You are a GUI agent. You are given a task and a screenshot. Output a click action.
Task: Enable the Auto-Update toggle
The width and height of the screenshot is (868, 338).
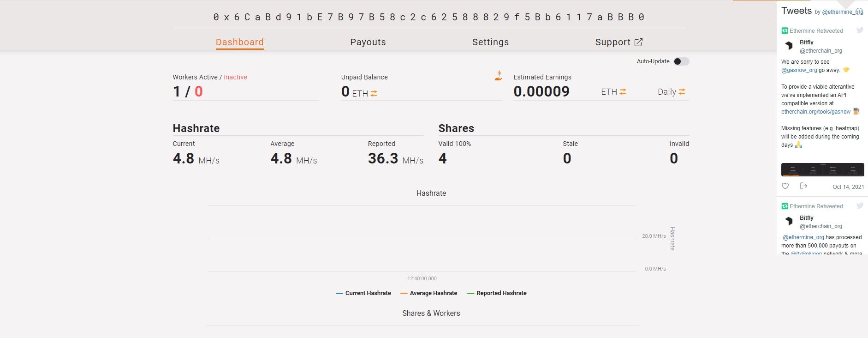coord(681,61)
